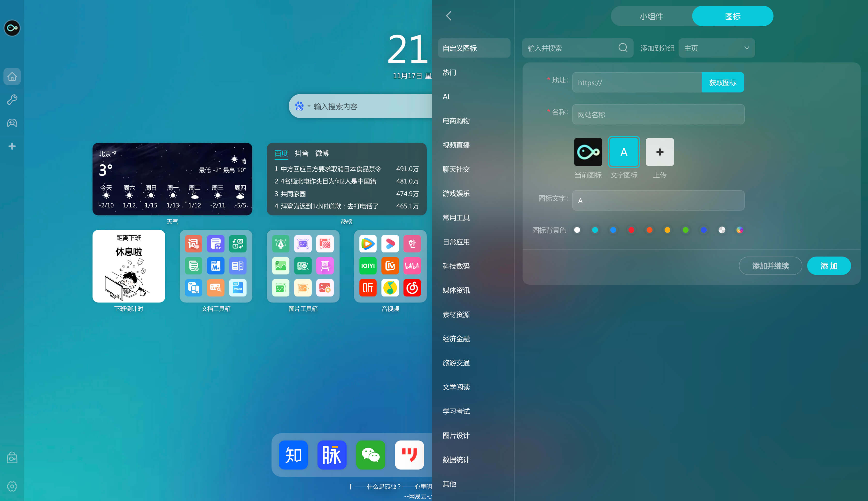Click the 获取图标 button
Screen dimensions: 868x501
pyautogui.click(x=722, y=83)
